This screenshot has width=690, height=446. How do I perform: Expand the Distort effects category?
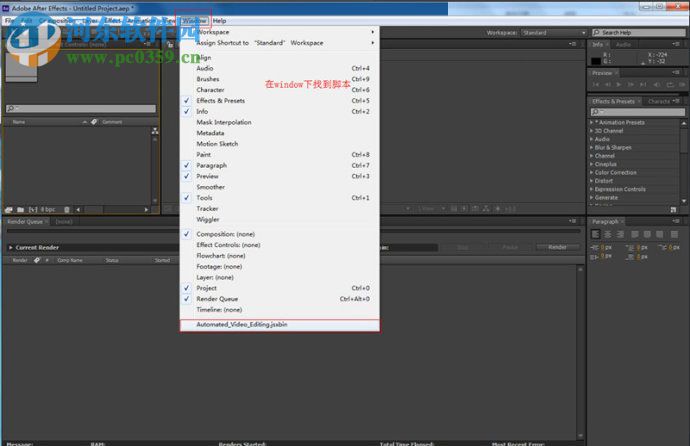(591, 181)
